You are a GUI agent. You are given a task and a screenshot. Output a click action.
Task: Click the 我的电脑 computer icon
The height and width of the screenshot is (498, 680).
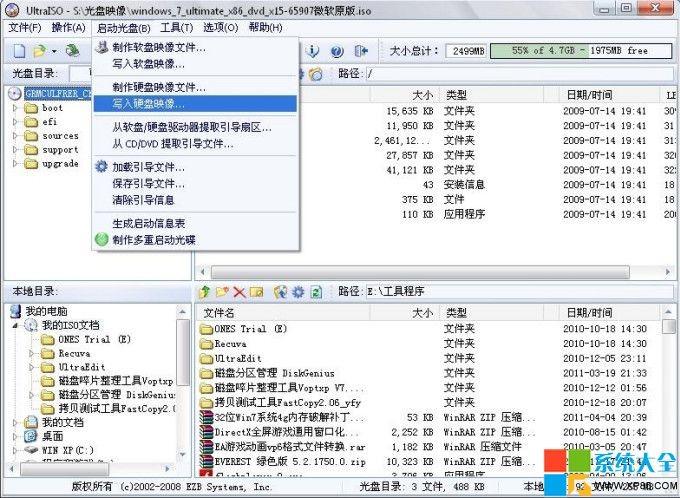[x=16, y=311]
